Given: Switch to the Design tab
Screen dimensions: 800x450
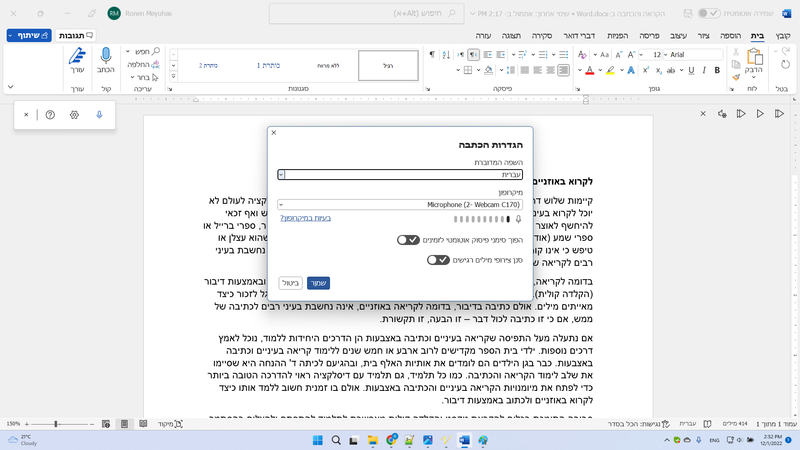Looking at the screenshot, I should point(678,36).
